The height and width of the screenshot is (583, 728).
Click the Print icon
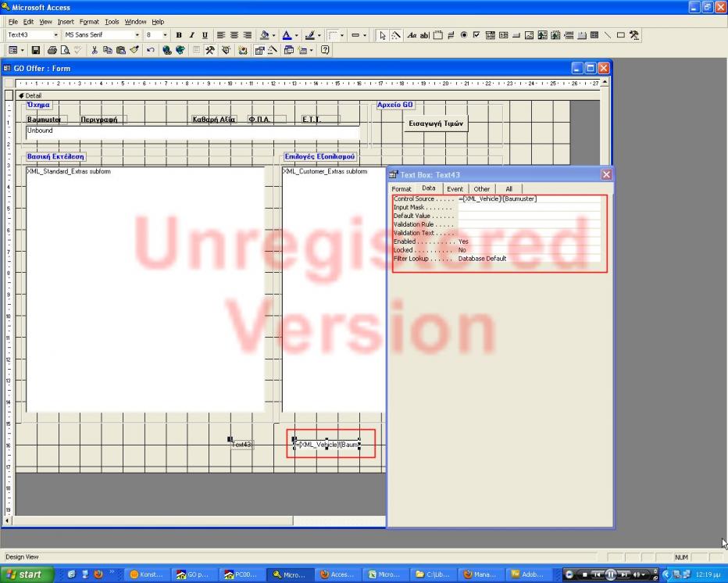click(52, 50)
